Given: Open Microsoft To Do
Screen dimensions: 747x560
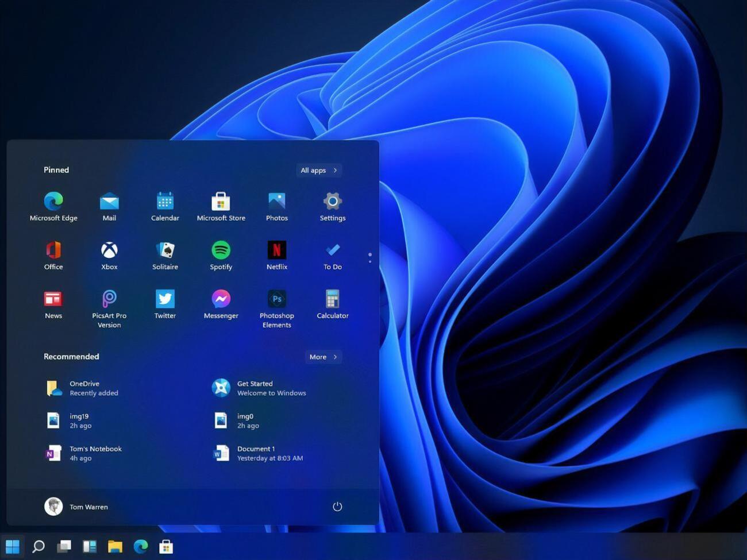Looking at the screenshot, I should [x=332, y=255].
